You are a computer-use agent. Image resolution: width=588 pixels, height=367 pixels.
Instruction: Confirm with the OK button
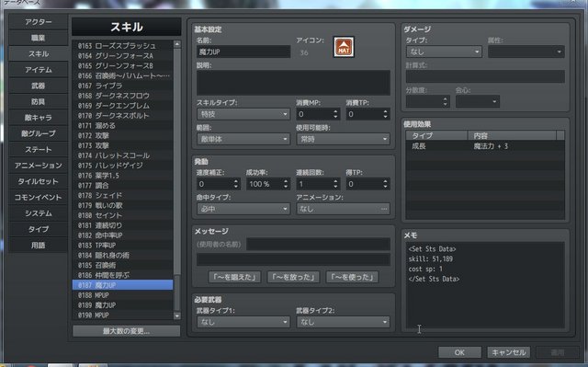coord(459,352)
